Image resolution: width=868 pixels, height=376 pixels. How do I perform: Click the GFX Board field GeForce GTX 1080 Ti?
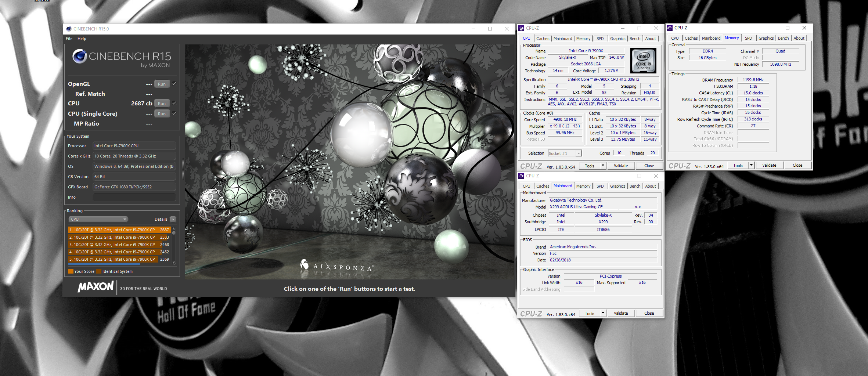coord(134,187)
